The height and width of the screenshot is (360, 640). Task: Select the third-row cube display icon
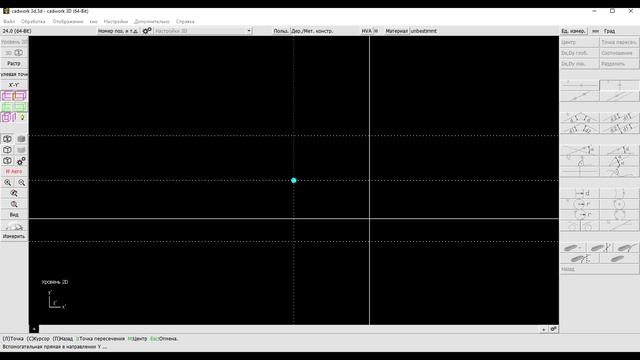pyautogui.click(x=7, y=161)
